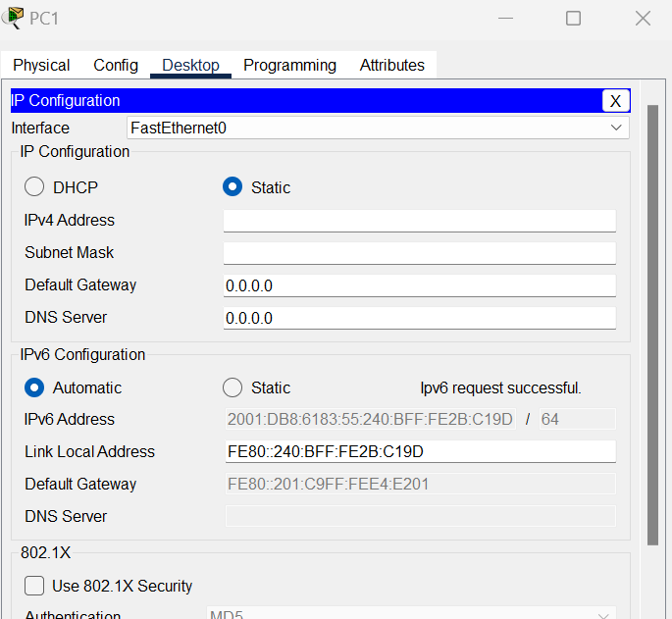Click the IPv6 Default Gateway field
Screen dimensions: 672x619
tap(421, 484)
